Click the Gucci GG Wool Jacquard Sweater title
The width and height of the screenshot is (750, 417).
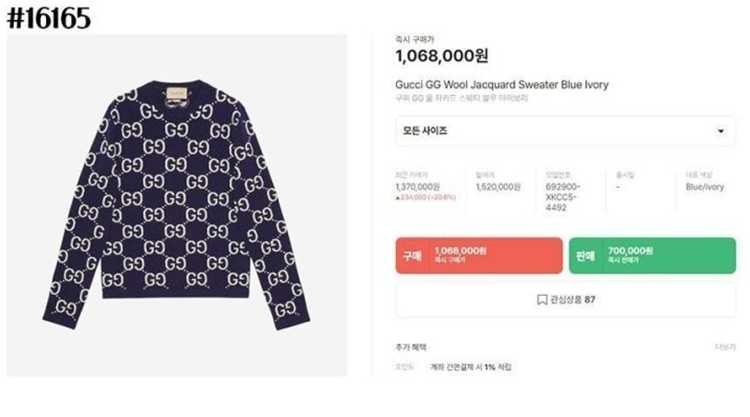point(502,85)
